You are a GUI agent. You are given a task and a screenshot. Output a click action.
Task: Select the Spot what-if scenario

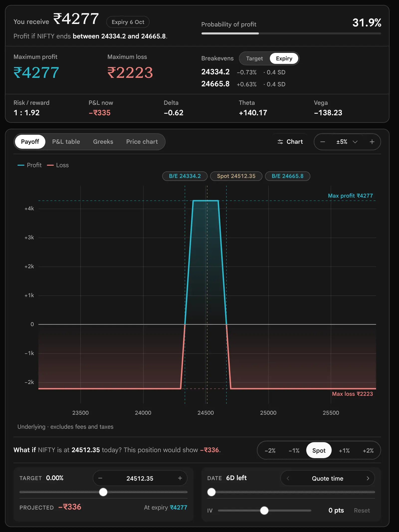coord(319,450)
